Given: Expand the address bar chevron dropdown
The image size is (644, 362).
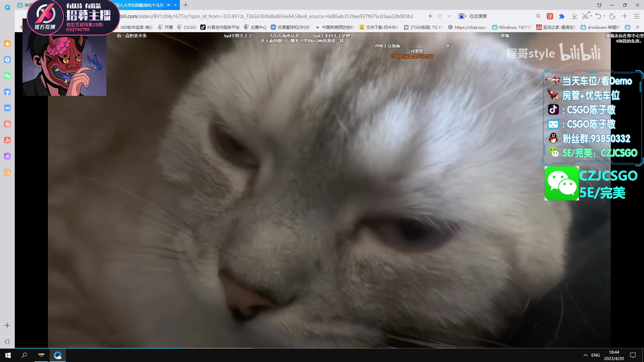Looking at the screenshot, I should (x=449, y=16).
